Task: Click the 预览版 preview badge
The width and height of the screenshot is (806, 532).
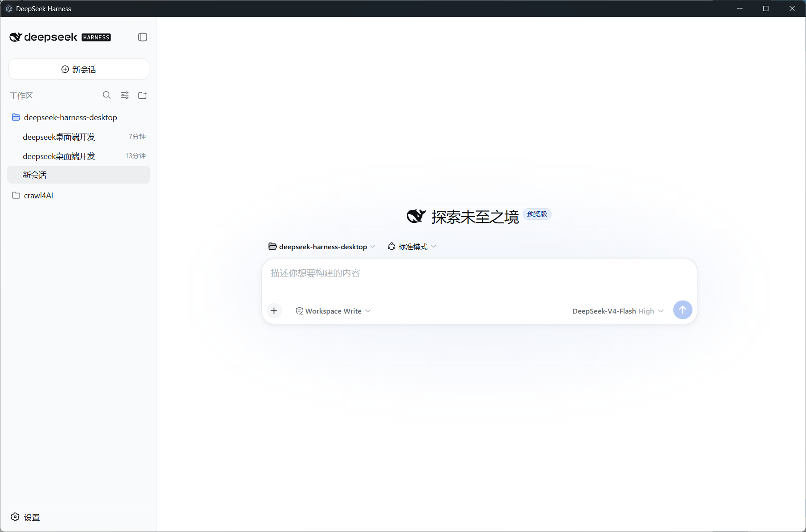Action: coord(537,214)
